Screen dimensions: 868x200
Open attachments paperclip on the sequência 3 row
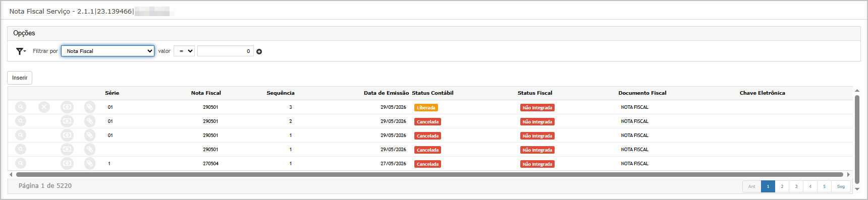coord(90,107)
